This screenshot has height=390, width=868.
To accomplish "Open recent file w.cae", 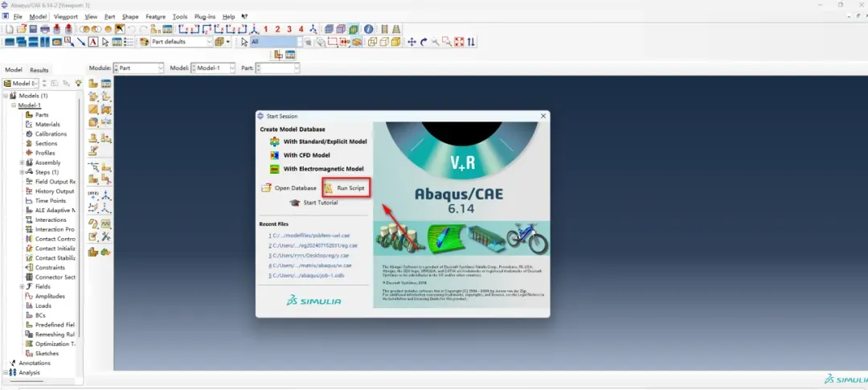I will (x=310, y=265).
